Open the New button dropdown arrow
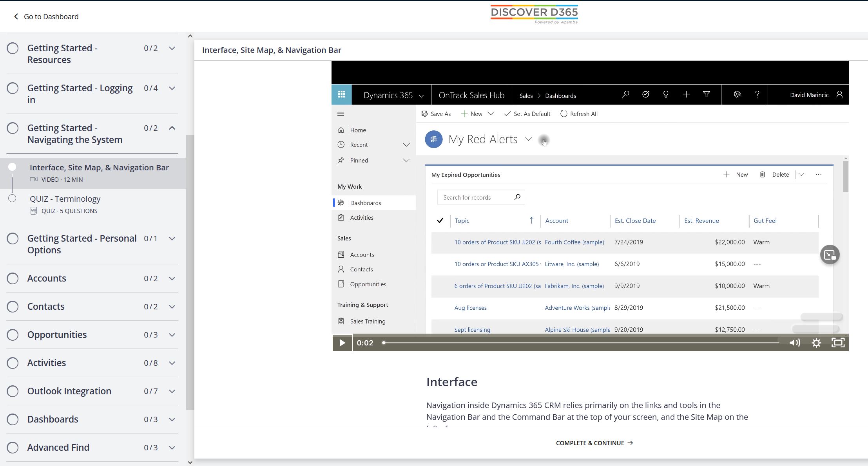The height and width of the screenshot is (466, 868). click(491, 114)
